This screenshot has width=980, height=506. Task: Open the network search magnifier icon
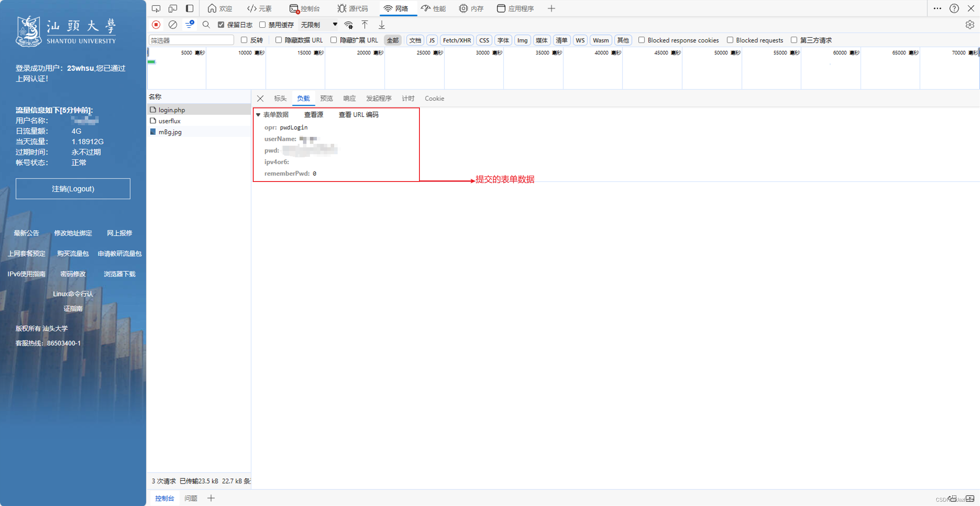[x=206, y=25]
